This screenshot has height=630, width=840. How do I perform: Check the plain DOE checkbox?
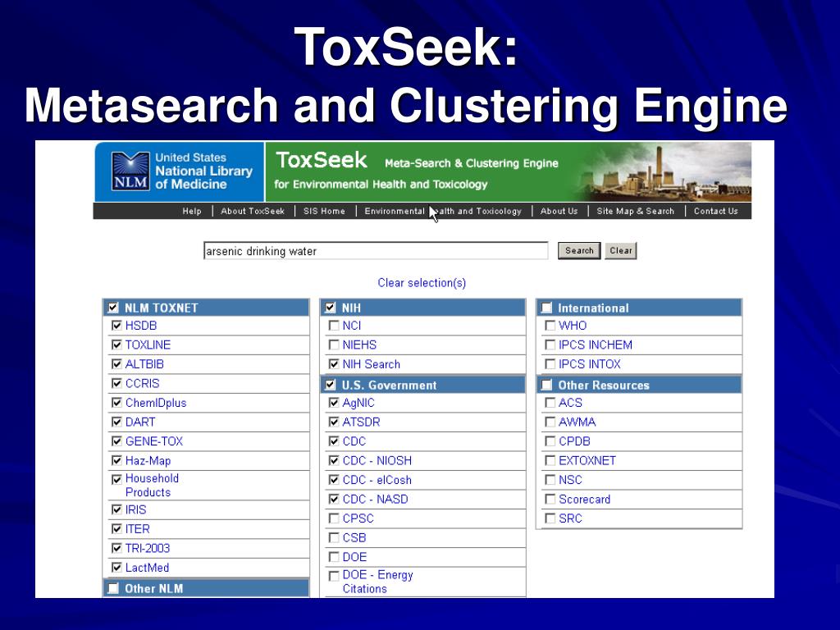click(x=334, y=557)
